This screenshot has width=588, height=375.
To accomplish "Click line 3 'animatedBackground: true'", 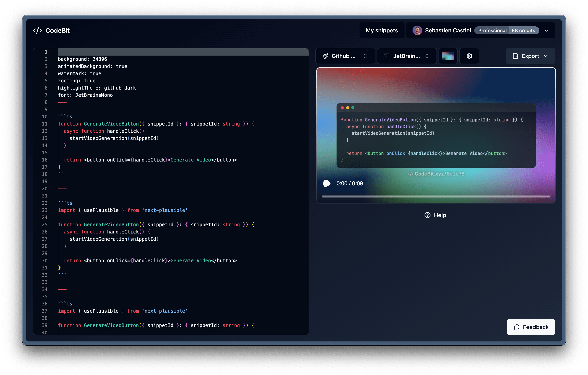I will click(x=92, y=66).
